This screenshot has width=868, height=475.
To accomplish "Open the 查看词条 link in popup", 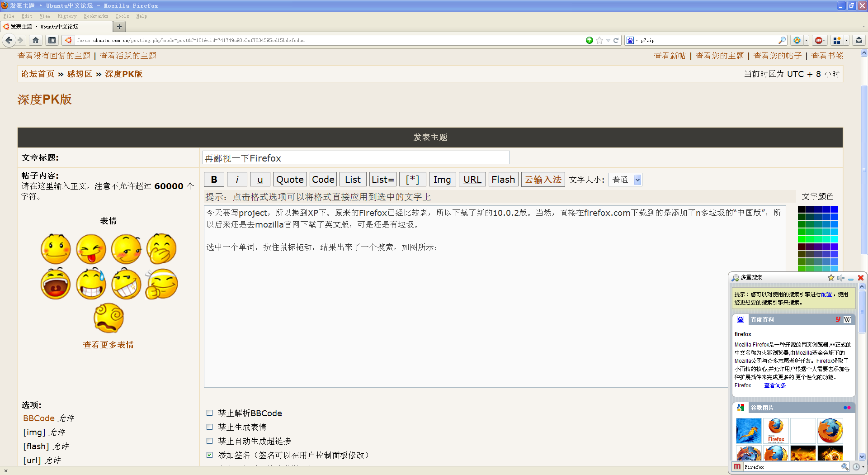I will pyautogui.click(x=775, y=385).
